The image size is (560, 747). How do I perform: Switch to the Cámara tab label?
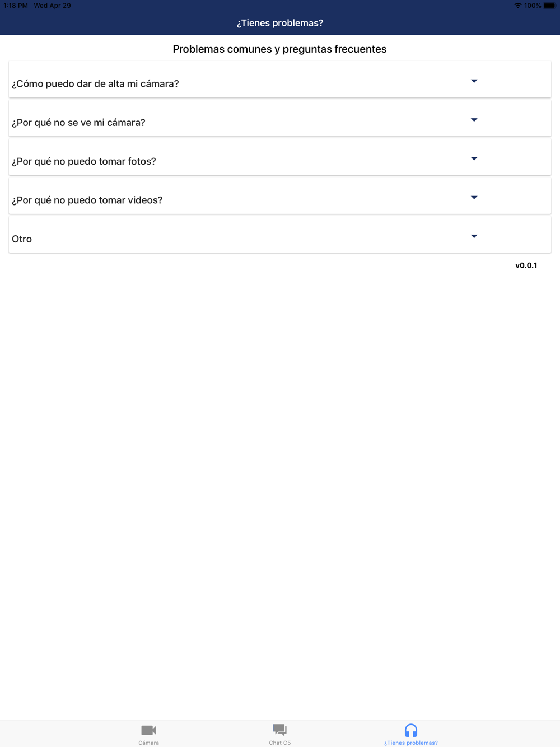click(x=148, y=743)
